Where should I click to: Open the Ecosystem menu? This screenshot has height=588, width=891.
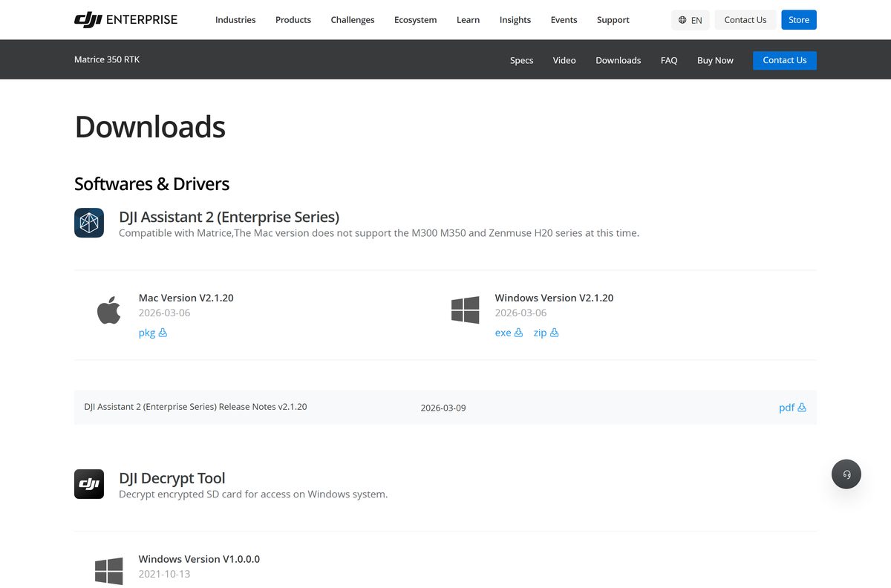tap(416, 20)
